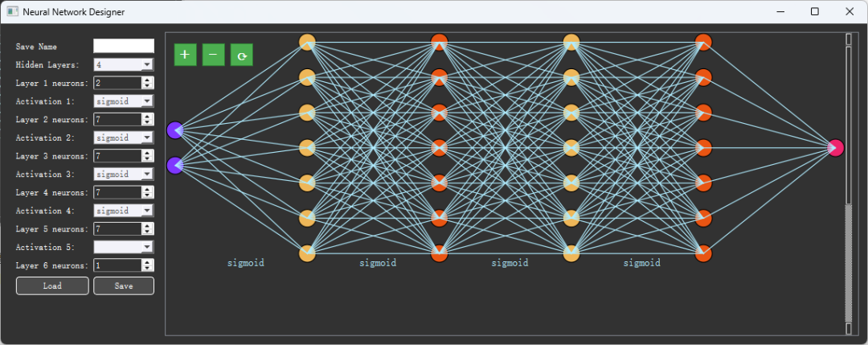Image resolution: width=868 pixels, height=345 pixels.
Task: Select bottom orange neuron of fourth hidden layer
Action: tap(703, 253)
